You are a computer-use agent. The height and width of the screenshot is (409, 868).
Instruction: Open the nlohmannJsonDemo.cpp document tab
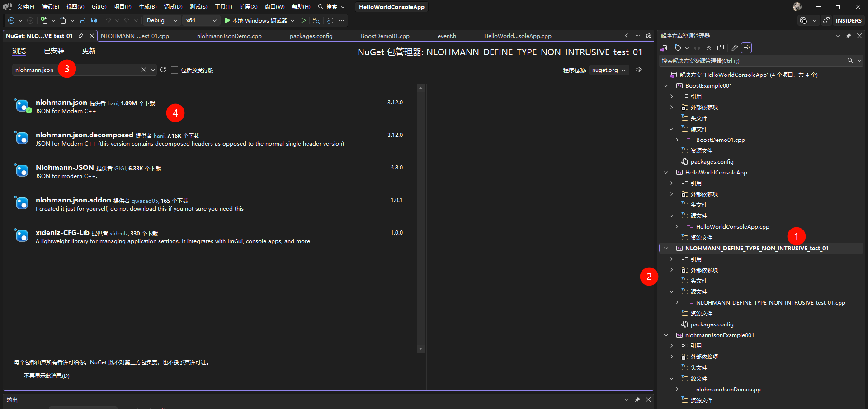click(229, 36)
